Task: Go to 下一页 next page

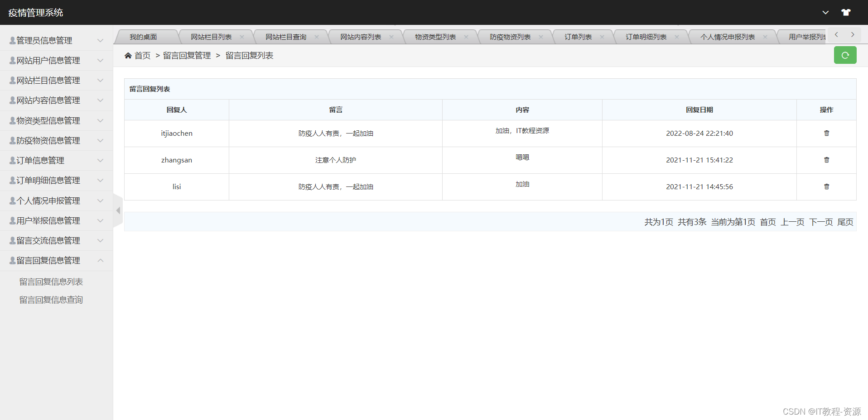Action: pos(821,222)
